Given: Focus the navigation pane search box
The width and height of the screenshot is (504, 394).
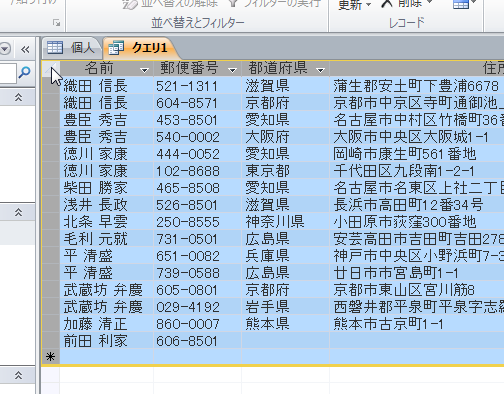Looking at the screenshot, I should pos(8,73).
